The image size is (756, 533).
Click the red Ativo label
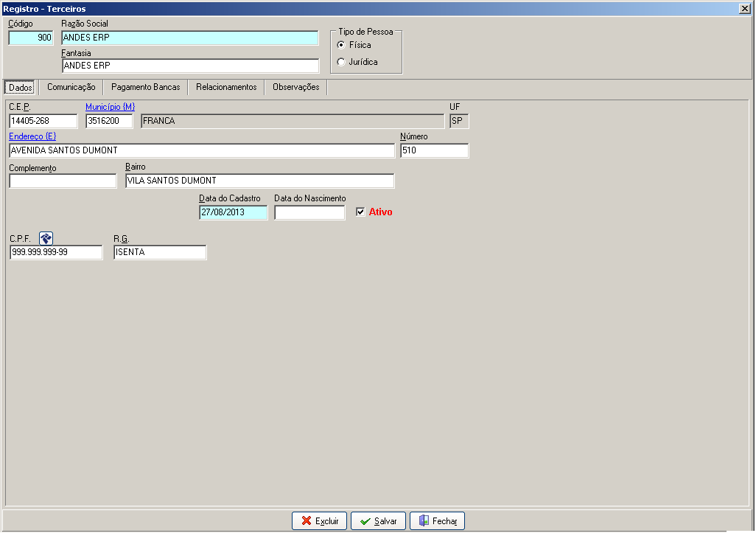click(380, 212)
